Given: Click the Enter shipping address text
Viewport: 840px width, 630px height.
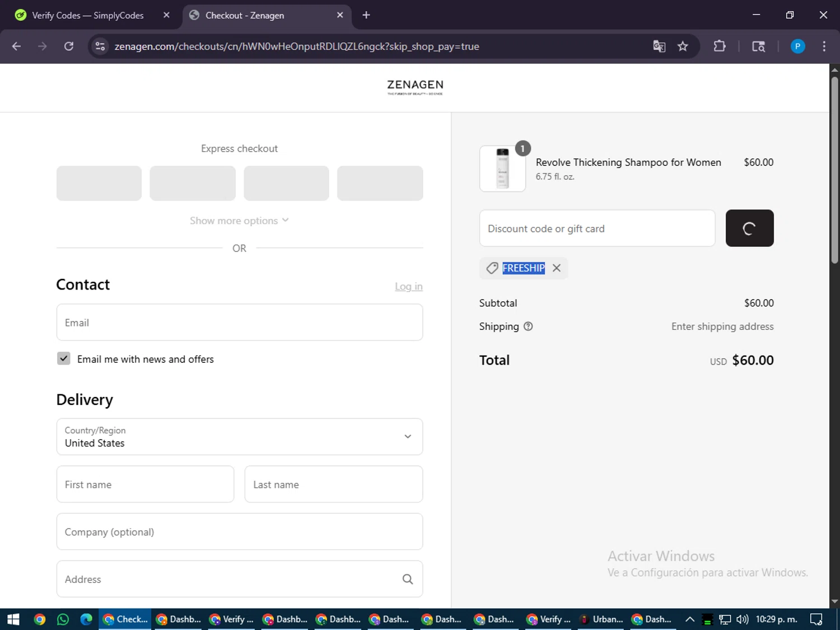Looking at the screenshot, I should point(722,326).
